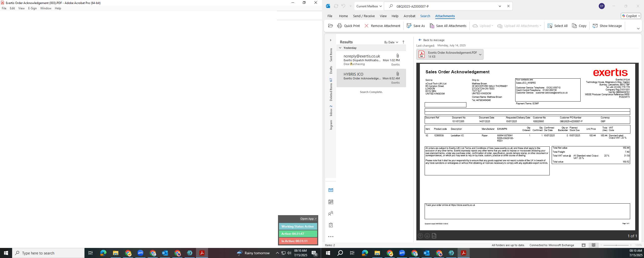Click the PDF icon on the attachment chip
Viewport: 644px width, 258px height.
click(x=422, y=54)
